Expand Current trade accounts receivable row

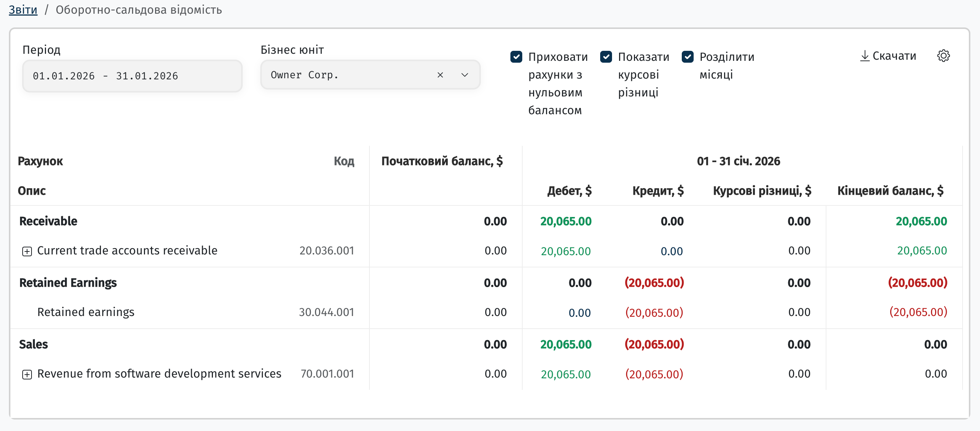(27, 251)
